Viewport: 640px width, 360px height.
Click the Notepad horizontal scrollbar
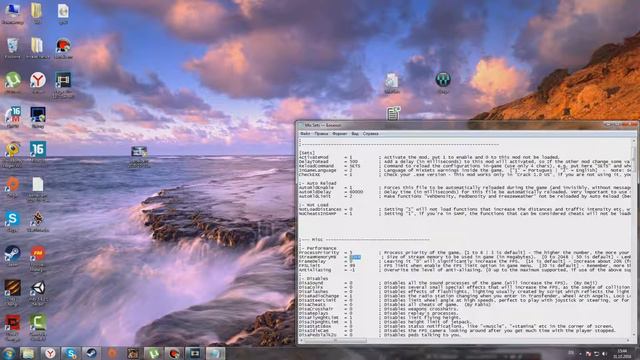[465, 340]
